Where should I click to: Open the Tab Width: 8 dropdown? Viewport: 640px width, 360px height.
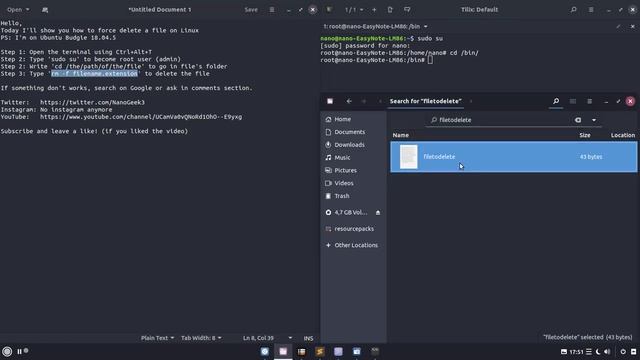(201, 338)
